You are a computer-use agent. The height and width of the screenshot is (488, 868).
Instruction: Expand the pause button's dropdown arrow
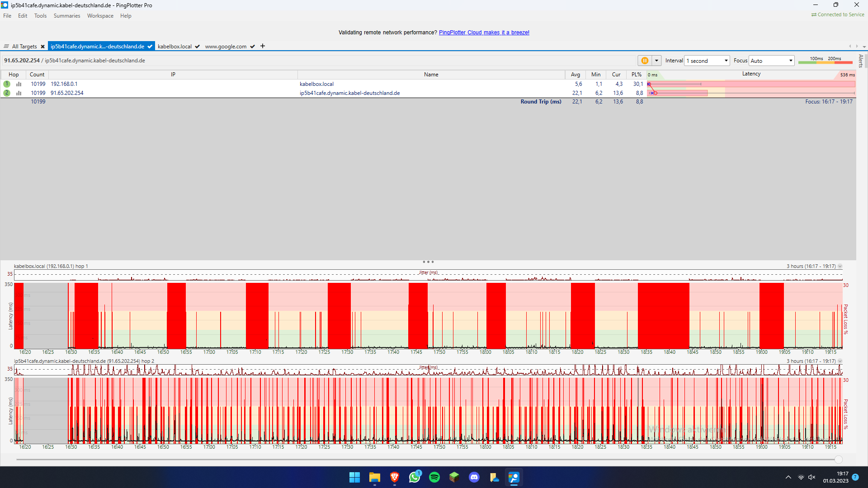[x=656, y=60]
